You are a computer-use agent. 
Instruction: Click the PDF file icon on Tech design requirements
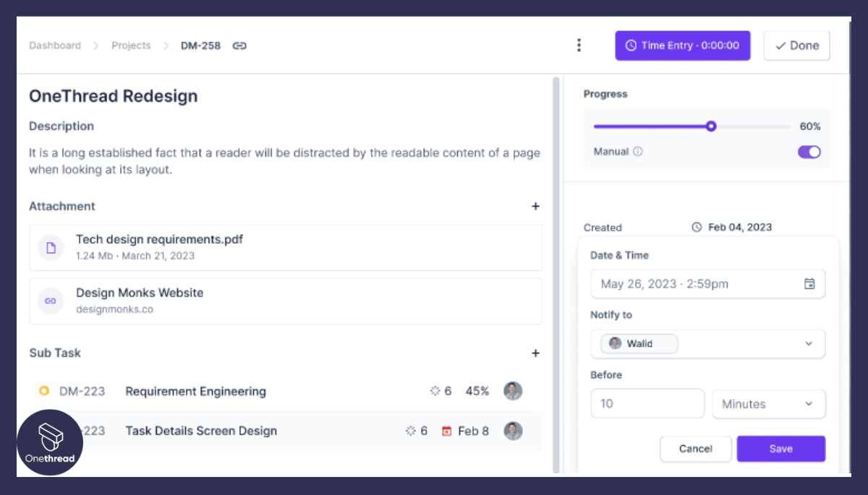coord(51,247)
